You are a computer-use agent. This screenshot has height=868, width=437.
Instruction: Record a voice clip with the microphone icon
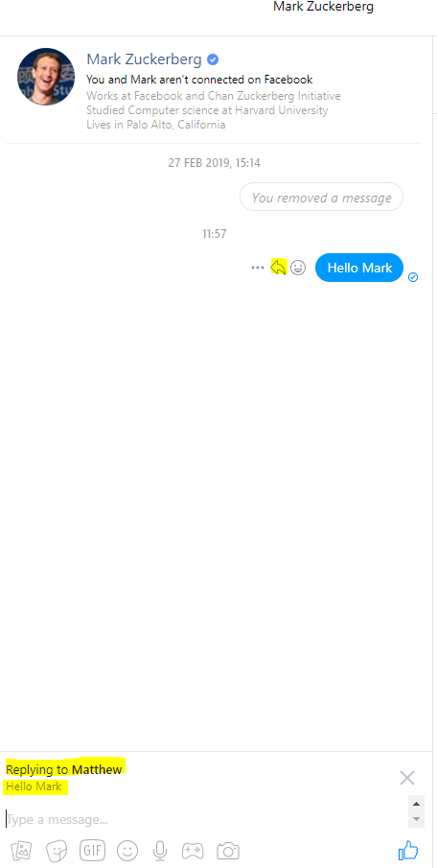[160, 851]
